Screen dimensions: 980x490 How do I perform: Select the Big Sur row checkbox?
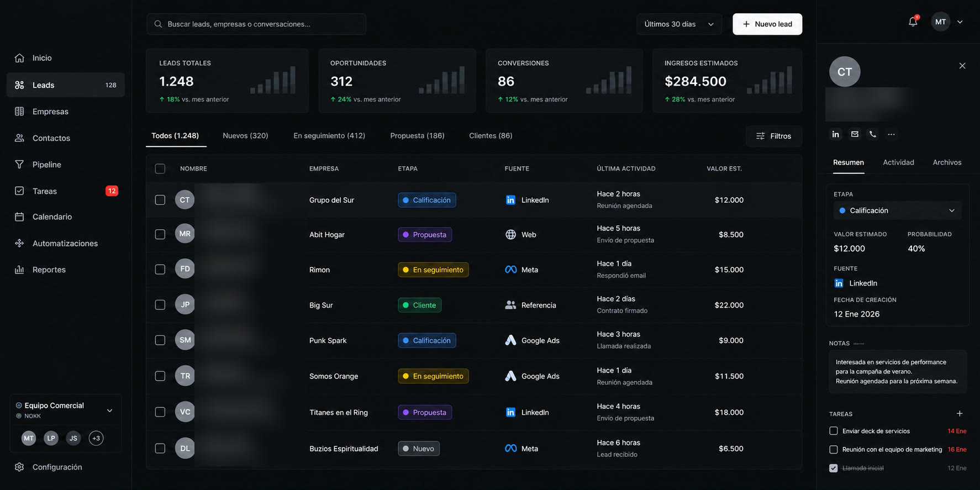[x=160, y=305]
